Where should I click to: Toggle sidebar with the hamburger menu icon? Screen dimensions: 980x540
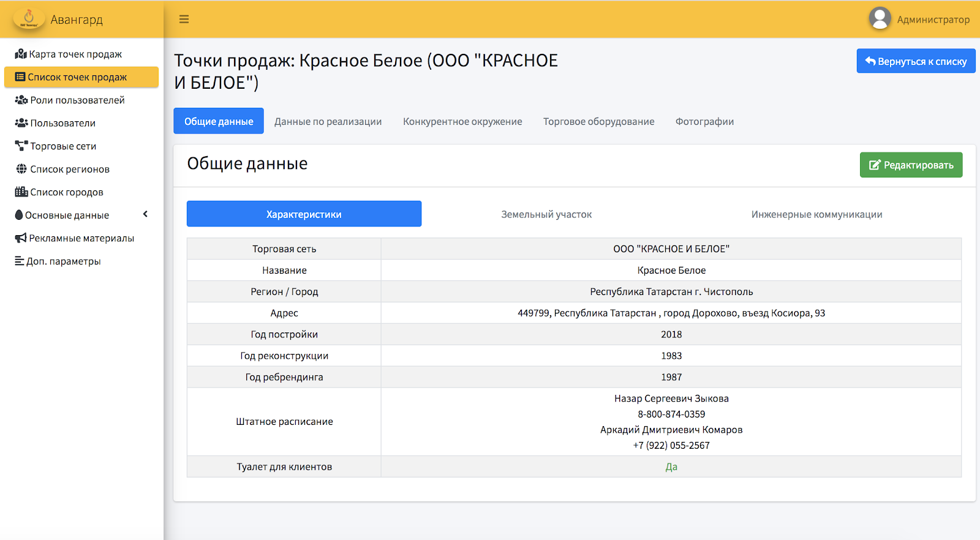(x=184, y=19)
